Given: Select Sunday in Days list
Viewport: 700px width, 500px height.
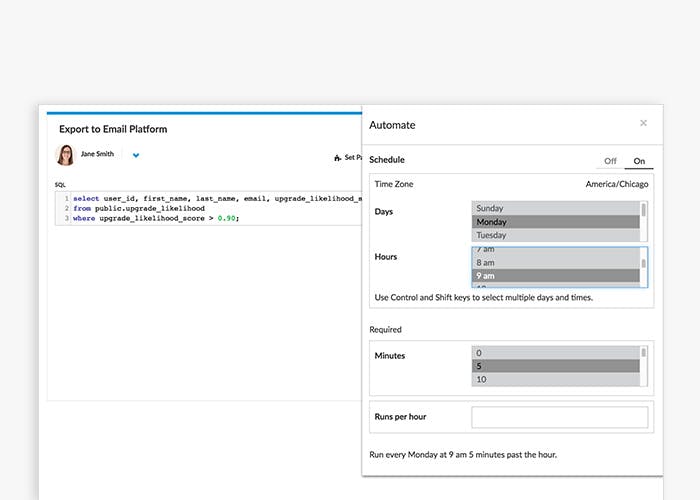Looking at the screenshot, I should point(555,208).
